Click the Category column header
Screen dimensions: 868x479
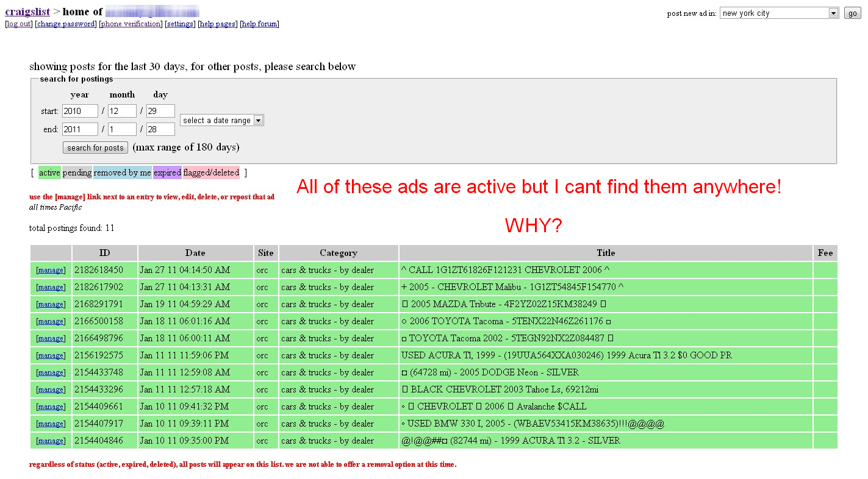[339, 253]
